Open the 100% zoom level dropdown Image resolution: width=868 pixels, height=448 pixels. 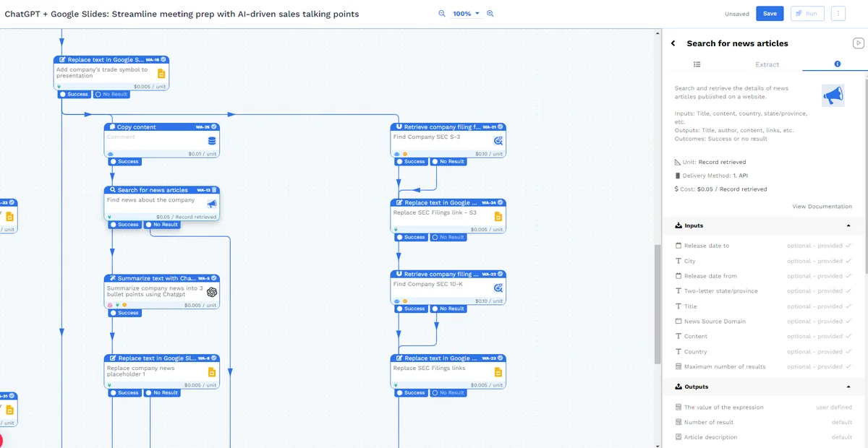[467, 14]
